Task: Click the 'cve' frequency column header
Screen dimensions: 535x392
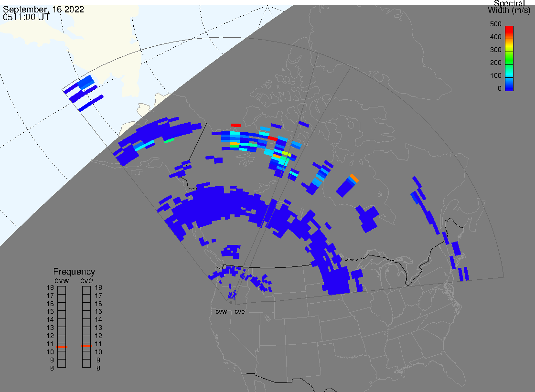Action: coord(86,280)
